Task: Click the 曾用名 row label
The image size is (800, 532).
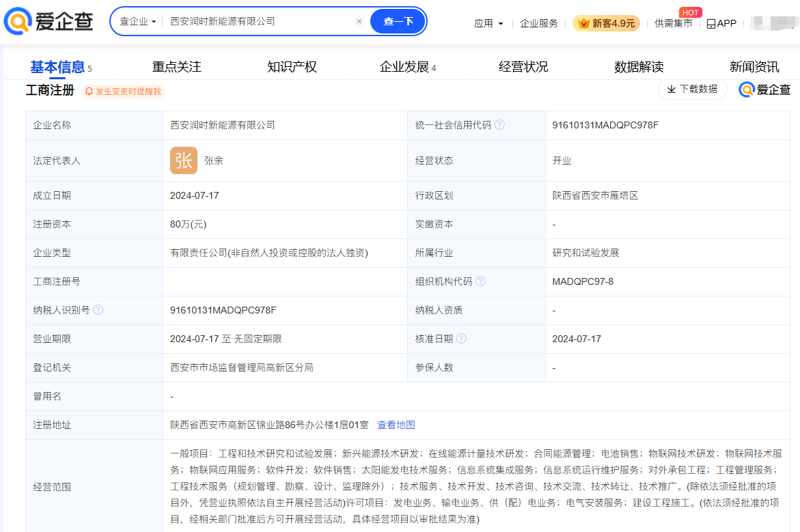Action: (47, 396)
